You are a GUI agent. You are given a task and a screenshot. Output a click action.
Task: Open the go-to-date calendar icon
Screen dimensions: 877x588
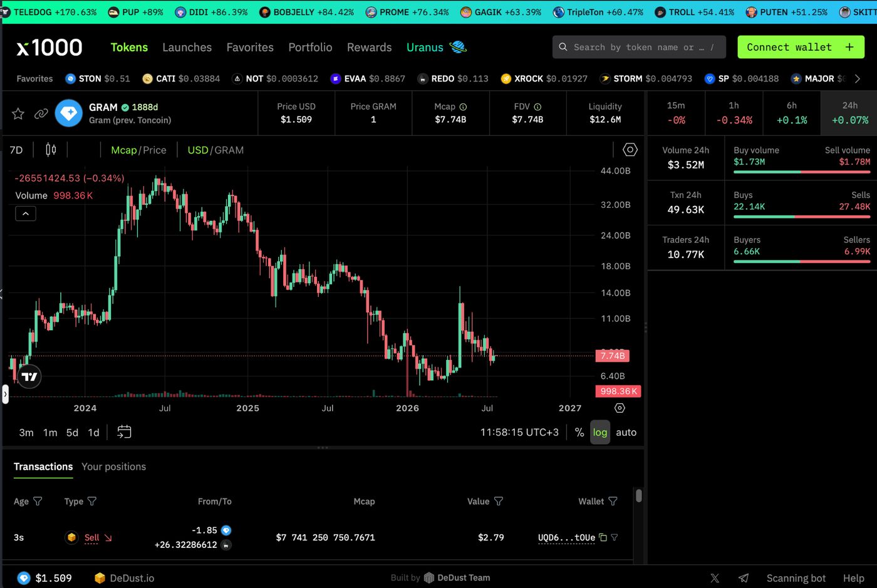[124, 432]
